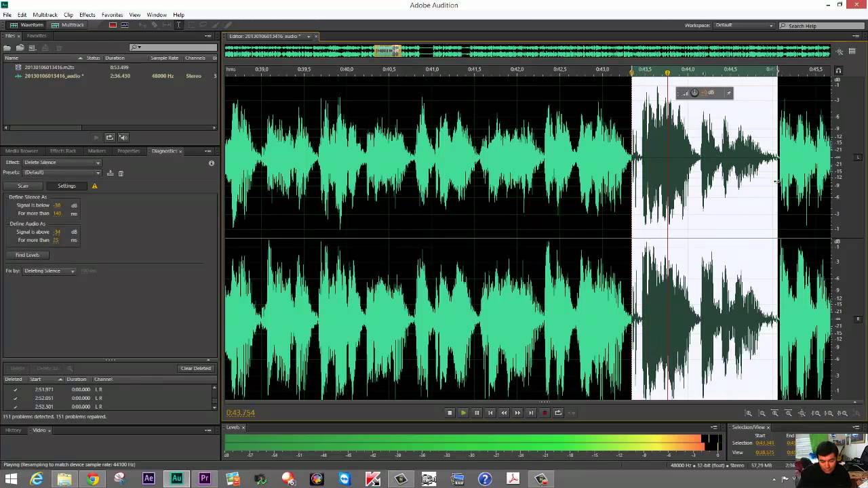
Task: Switch to the Media Browser tab
Action: pos(22,151)
